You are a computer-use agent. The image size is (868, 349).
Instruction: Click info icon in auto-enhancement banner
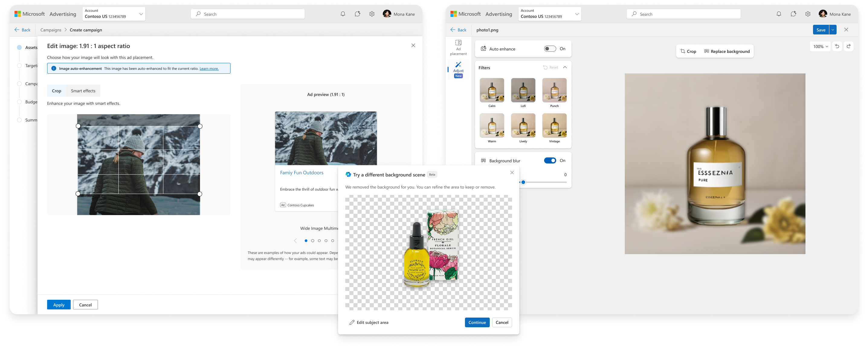point(53,69)
